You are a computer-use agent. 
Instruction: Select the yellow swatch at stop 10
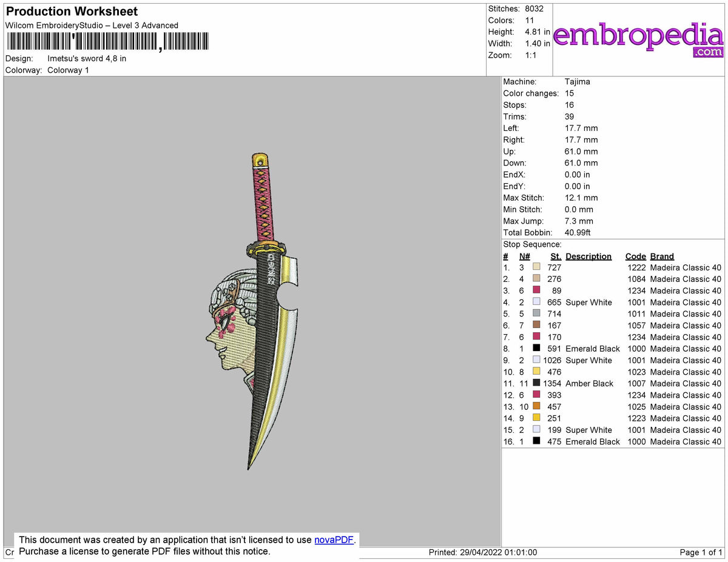tap(538, 372)
